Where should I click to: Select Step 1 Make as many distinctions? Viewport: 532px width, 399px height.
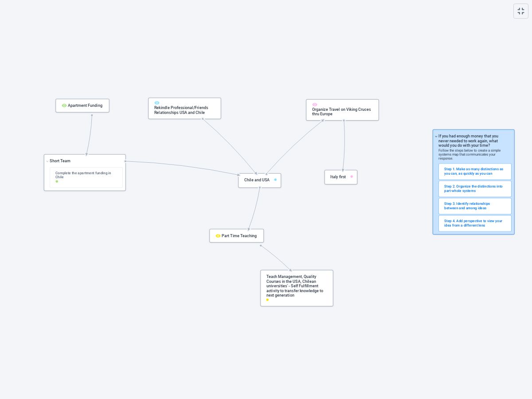474,172
